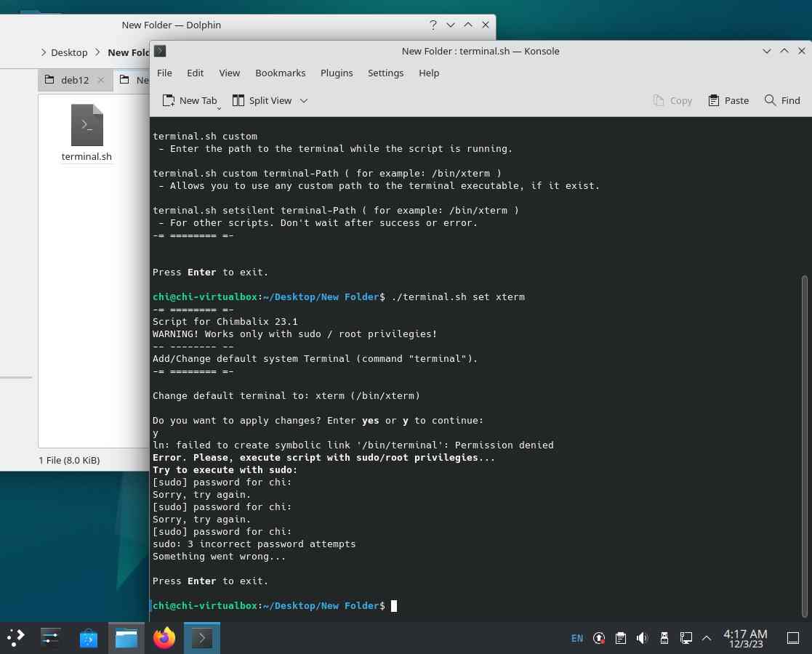Open Find in the Konsole toolbar
The width and height of the screenshot is (812, 654).
782,100
